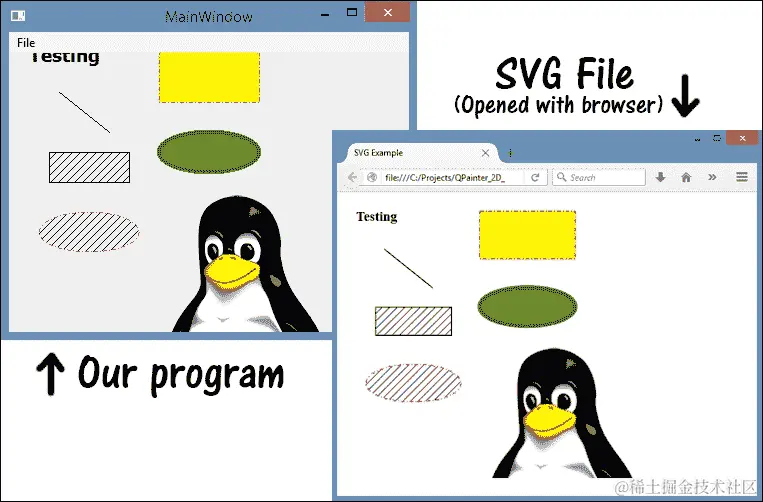
Task: Click the MainWindow title text
Action: 209,17
